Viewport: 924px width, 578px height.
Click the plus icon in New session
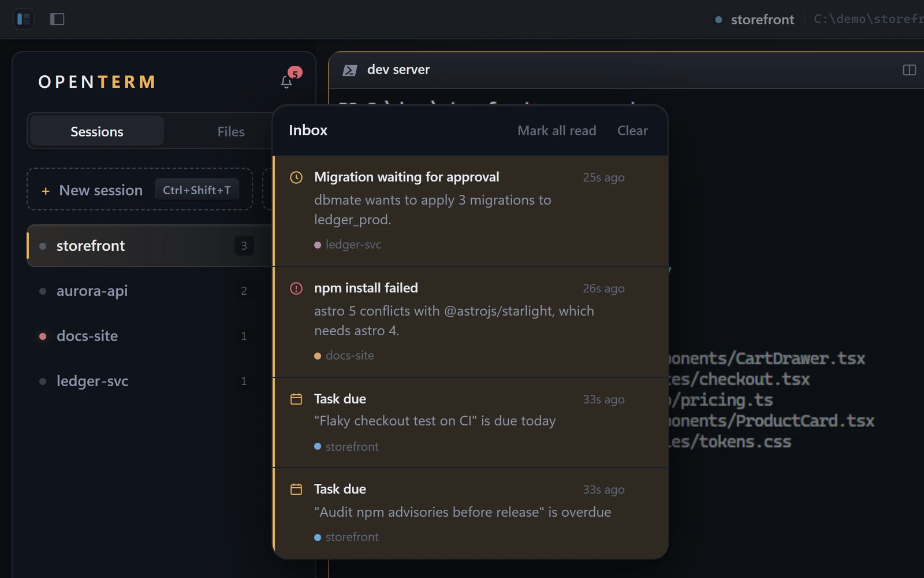tap(46, 191)
